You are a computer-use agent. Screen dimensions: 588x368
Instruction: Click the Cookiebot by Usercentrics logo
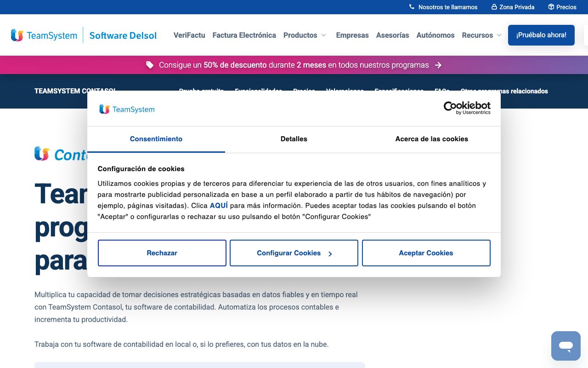(467, 108)
